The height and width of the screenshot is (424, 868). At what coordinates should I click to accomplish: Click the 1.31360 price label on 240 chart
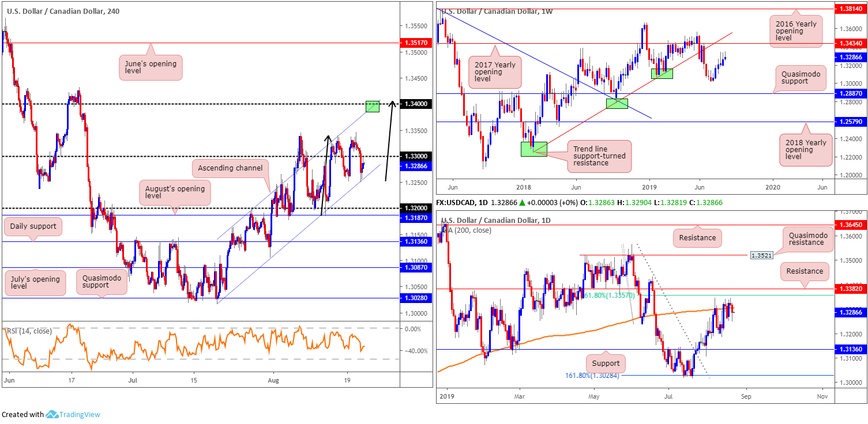[417, 242]
